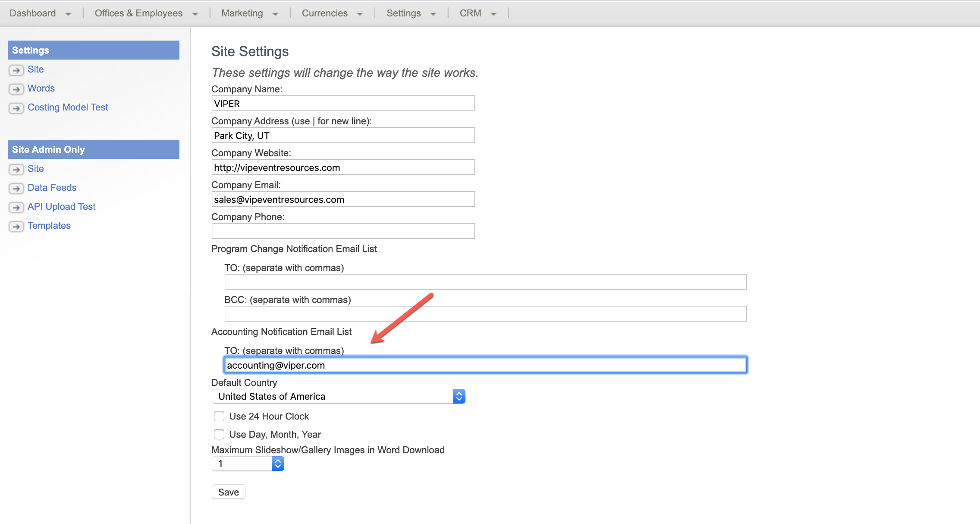Viewport: 980px width, 524px height.
Task: Click arrow icon beside Site under Site Admin Only
Action: coord(16,169)
